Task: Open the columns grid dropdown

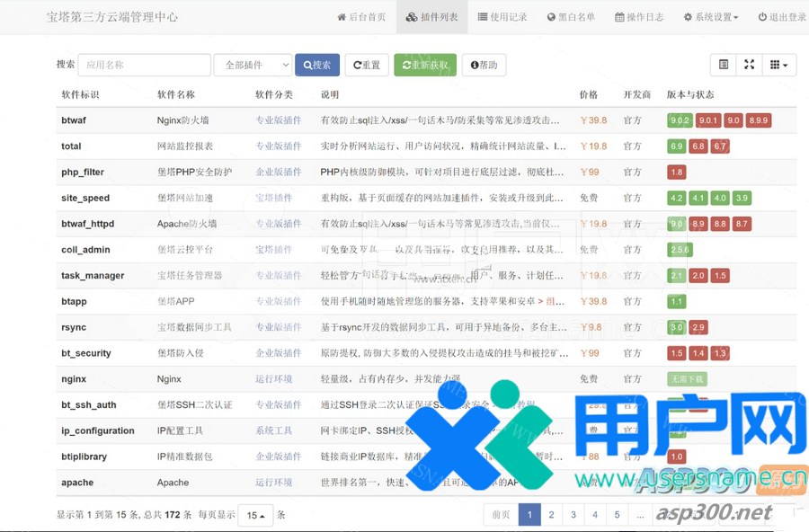Action: point(778,65)
